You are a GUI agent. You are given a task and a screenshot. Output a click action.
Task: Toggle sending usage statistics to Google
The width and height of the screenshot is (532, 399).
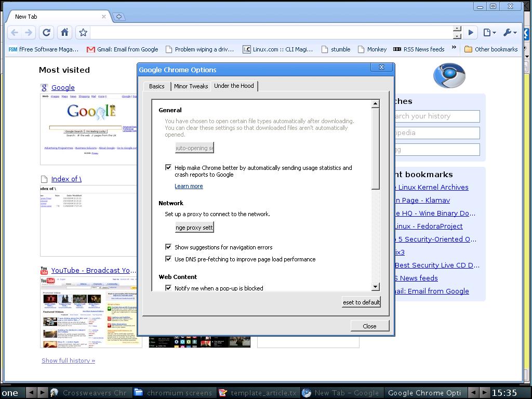168,167
